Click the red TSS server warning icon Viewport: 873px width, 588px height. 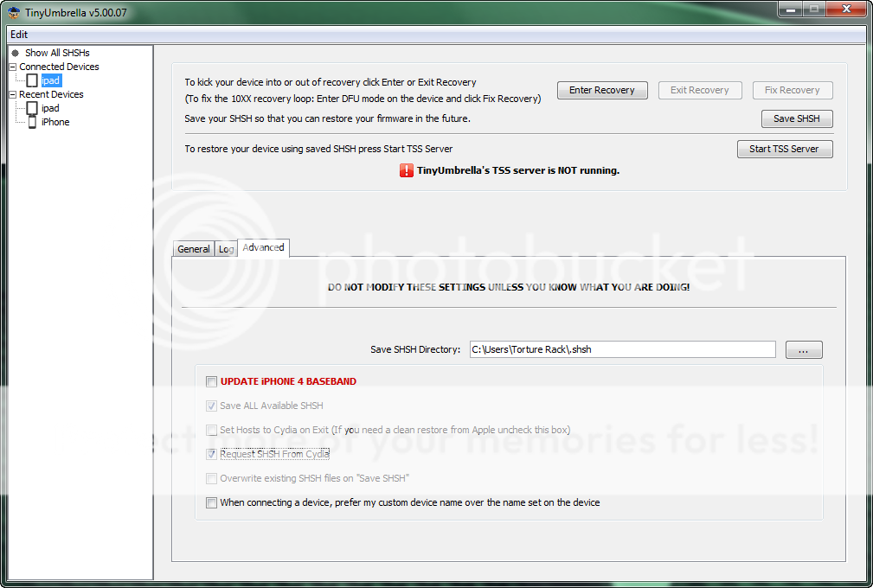[x=407, y=170]
